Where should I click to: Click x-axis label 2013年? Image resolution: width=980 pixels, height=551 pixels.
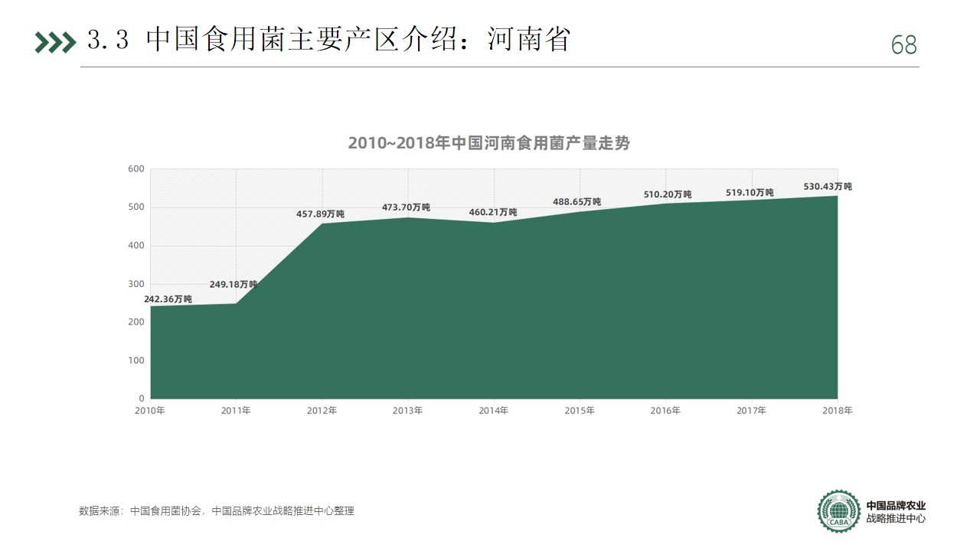(407, 411)
